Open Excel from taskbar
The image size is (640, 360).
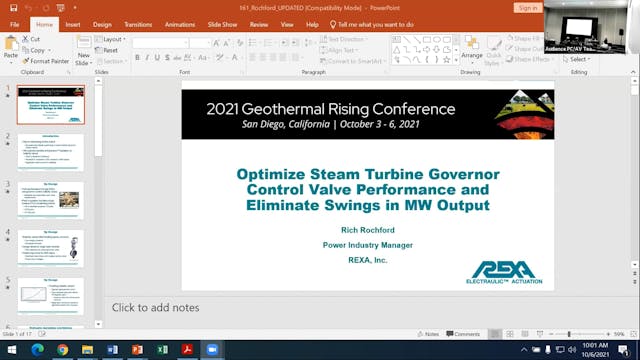coord(162,350)
